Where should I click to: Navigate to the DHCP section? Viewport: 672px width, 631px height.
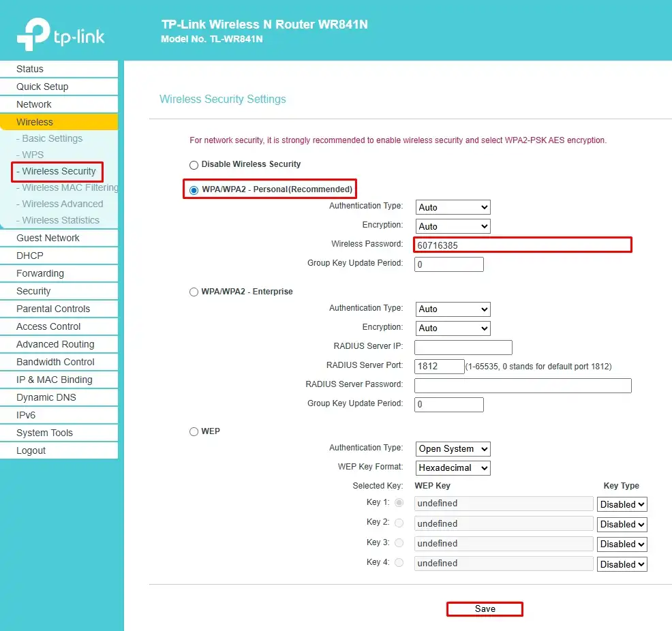[30, 256]
